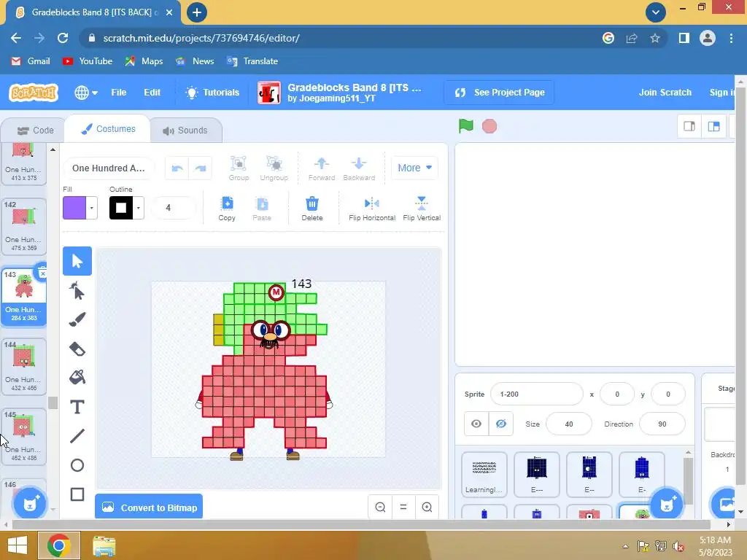This screenshot has width=747, height=560.
Task: Select the Text tool
Action: (x=77, y=407)
